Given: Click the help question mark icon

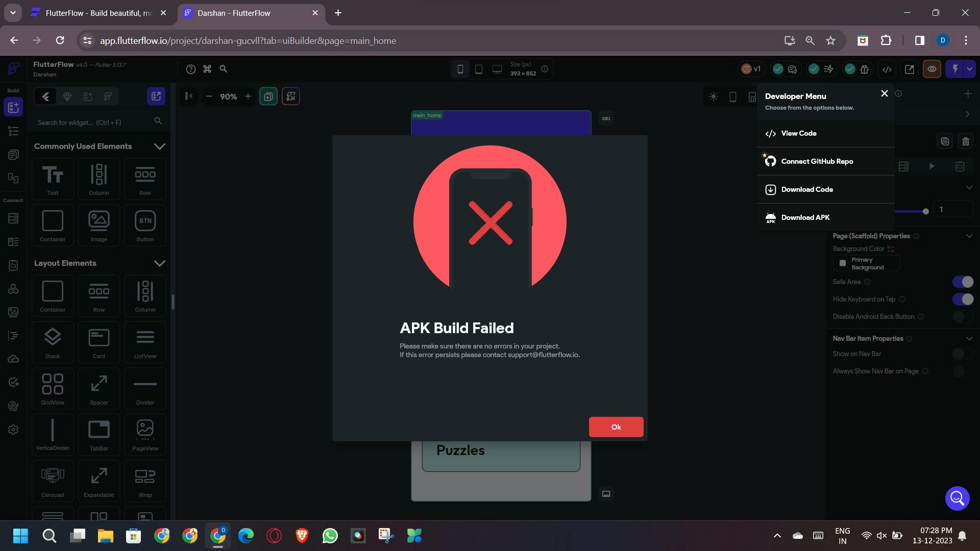Looking at the screenshot, I should coord(191,69).
